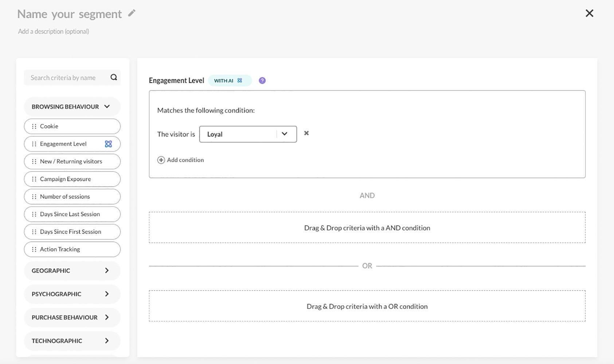The height and width of the screenshot is (364, 614).
Task: Click the drag handle on Cookie criterion
Action: tap(34, 126)
